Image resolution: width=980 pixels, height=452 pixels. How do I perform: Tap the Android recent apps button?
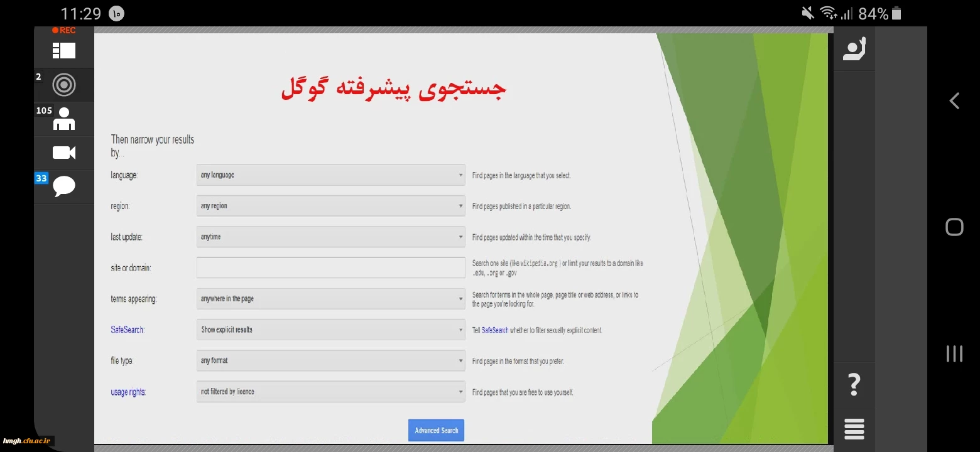pyautogui.click(x=954, y=353)
